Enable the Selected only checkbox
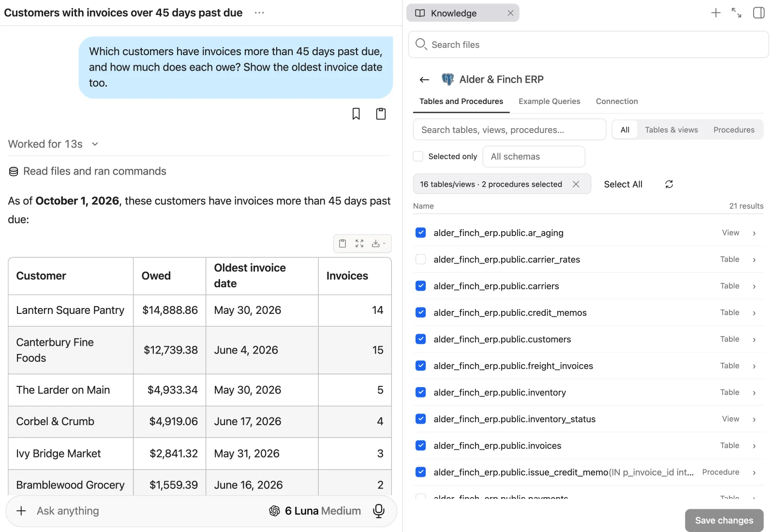 click(418, 156)
